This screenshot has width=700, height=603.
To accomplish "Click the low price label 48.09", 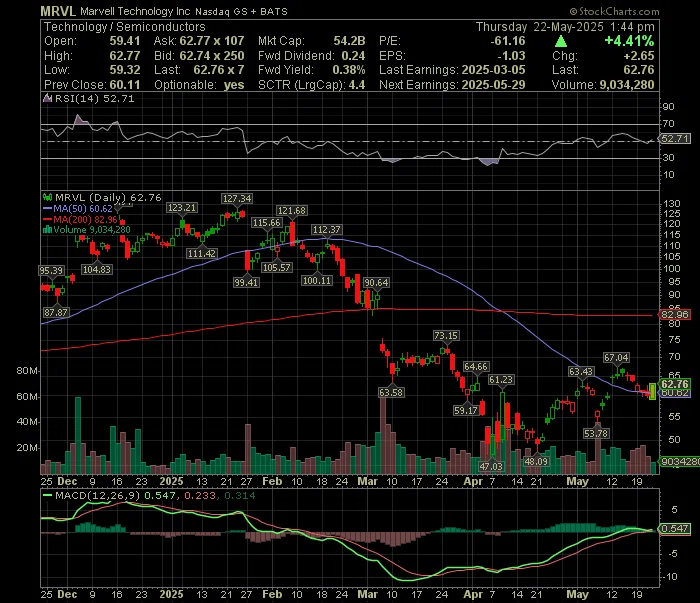I will click(536, 462).
